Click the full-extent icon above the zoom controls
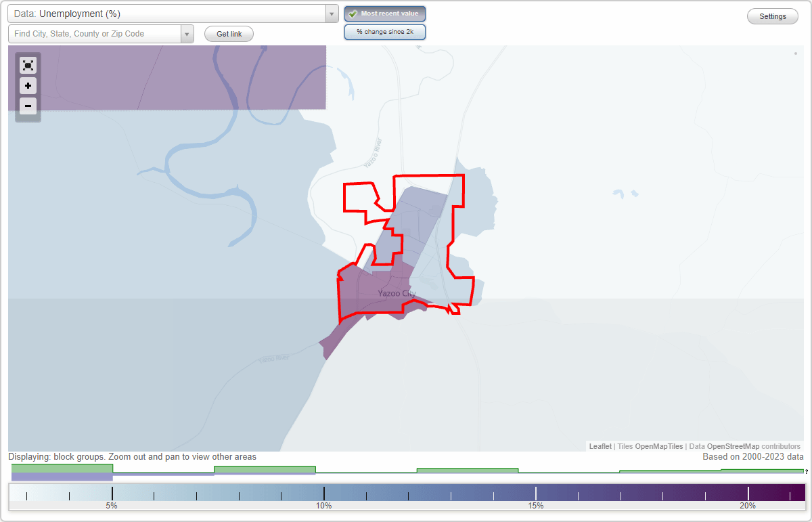The height and width of the screenshot is (522, 812). pos(28,65)
